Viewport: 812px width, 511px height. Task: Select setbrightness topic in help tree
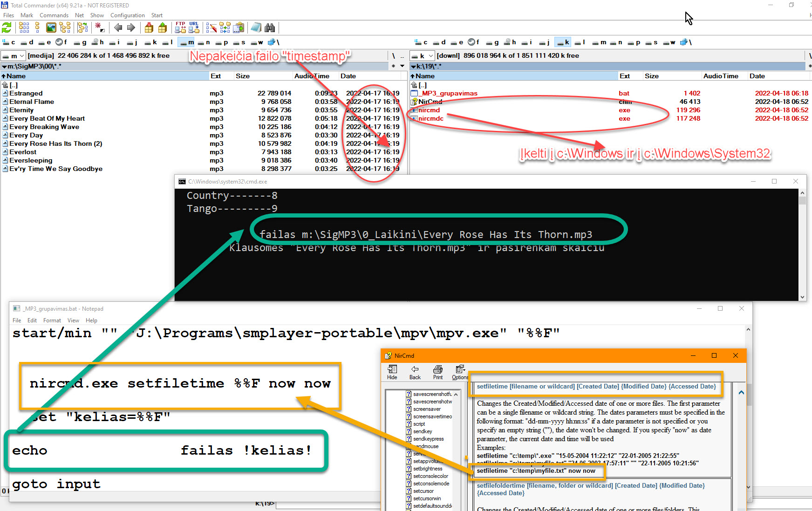coord(427,469)
